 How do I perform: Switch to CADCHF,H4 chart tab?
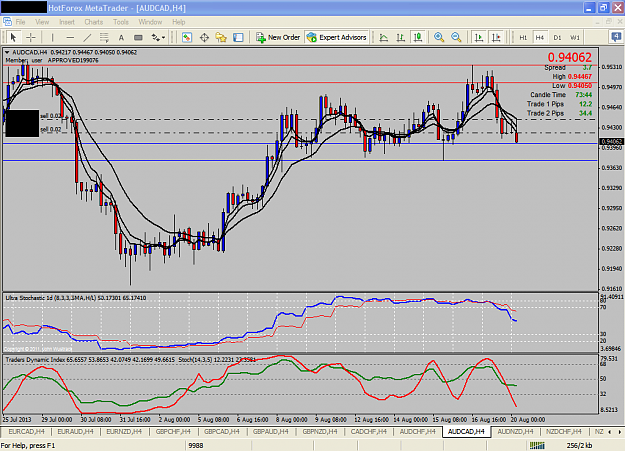click(x=369, y=431)
